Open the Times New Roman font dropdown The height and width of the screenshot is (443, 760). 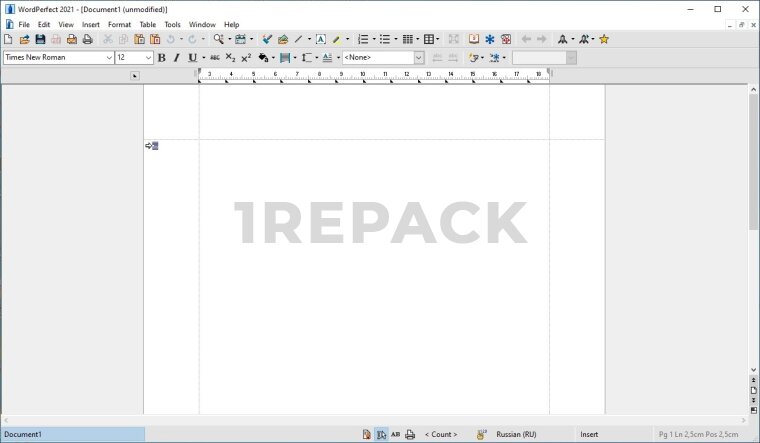click(x=58, y=58)
